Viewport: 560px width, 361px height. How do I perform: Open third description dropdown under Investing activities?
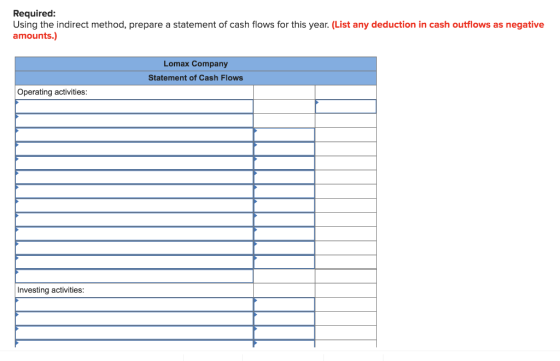[134, 333]
